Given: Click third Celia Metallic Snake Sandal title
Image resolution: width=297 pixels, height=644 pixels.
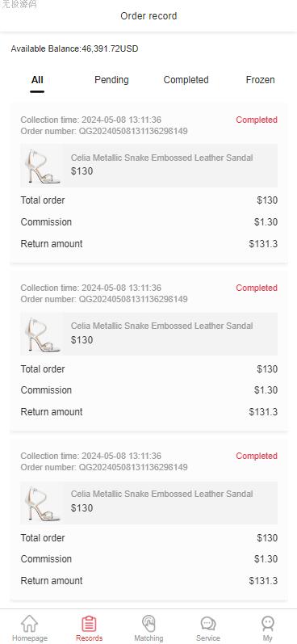Looking at the screenshot, I should (161, 494).
